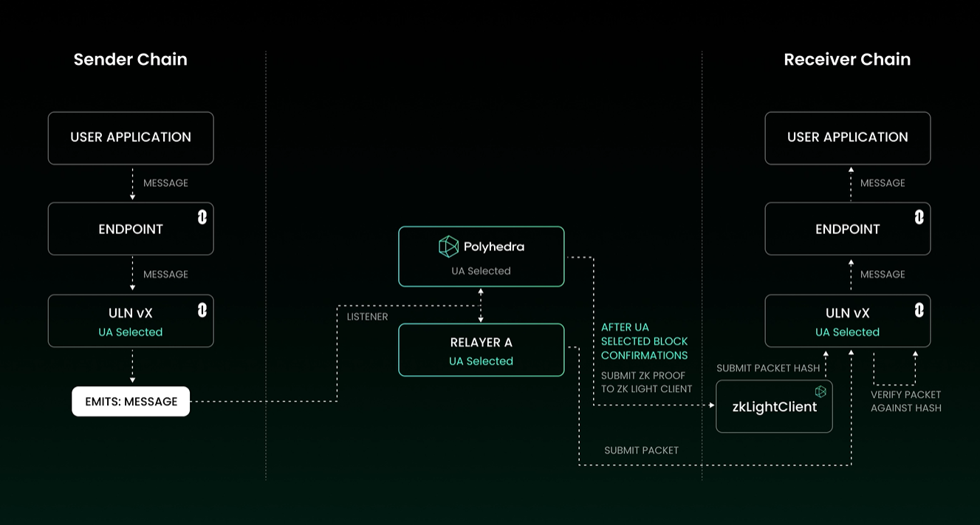Click MESSAGE label below Receiver USER APPLICATION
980x525 pixels.
pyautogui.click(x=883, y=183)
